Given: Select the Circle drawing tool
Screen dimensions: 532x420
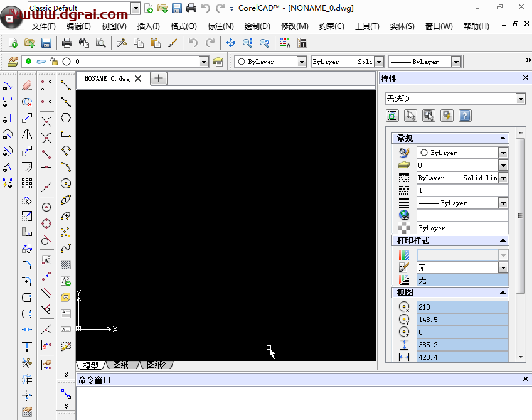Looking at the screenshot, I should [66, 184].
